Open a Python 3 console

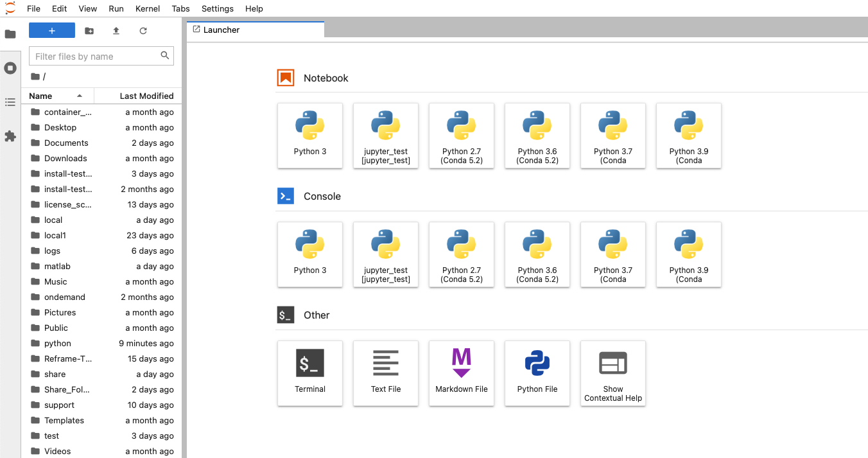[310, 254]
